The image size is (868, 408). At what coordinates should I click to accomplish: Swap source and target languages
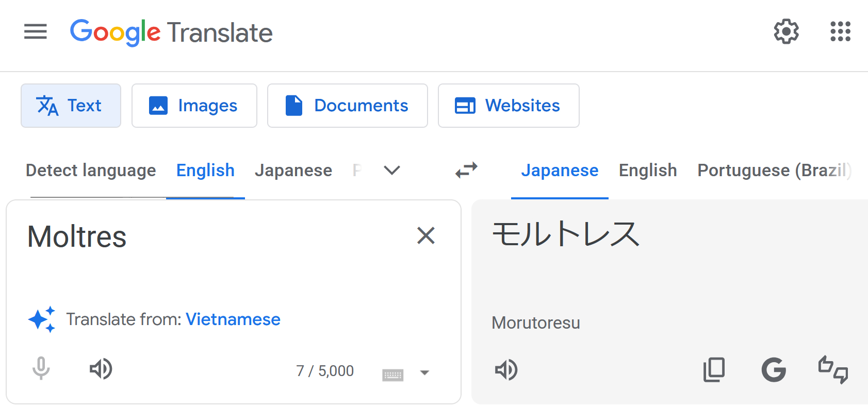[x=466, y=171]
